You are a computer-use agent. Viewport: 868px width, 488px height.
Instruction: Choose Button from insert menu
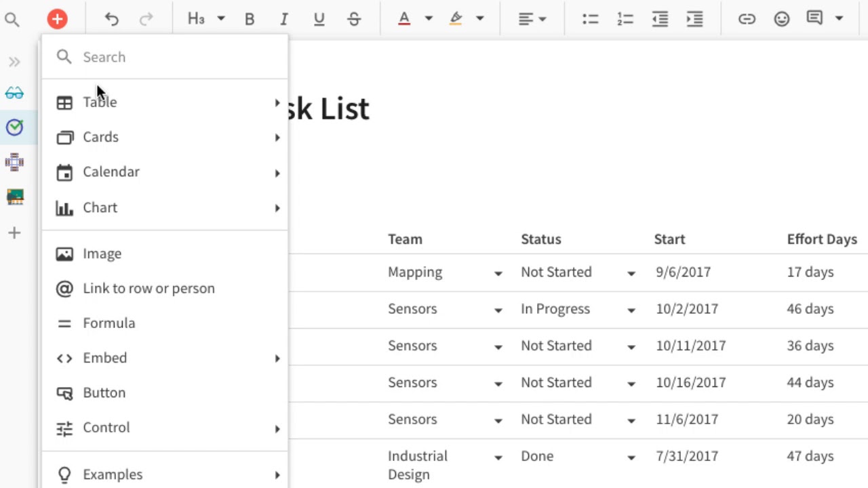pyautogui.click(x=165, y=393)
